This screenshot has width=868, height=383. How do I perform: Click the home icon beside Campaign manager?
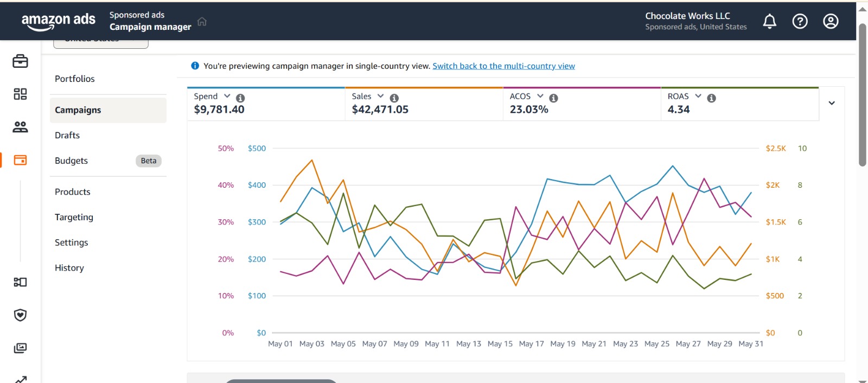[x=202, y=22]
